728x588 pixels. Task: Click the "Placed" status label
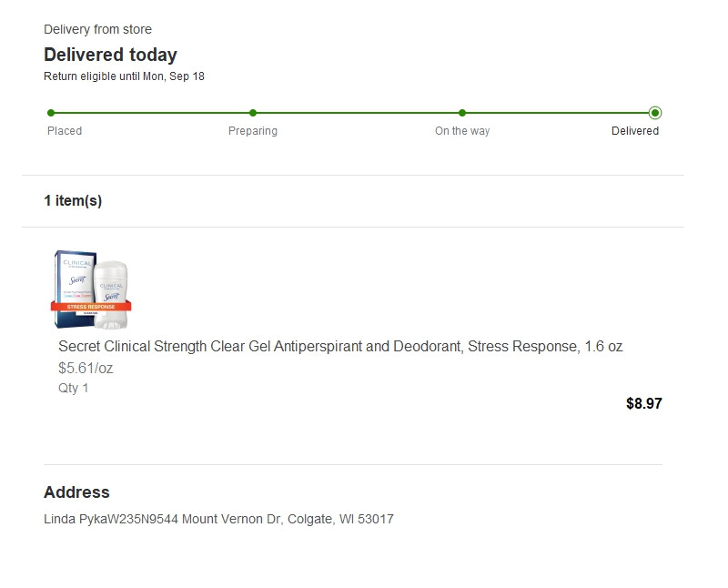65,131
